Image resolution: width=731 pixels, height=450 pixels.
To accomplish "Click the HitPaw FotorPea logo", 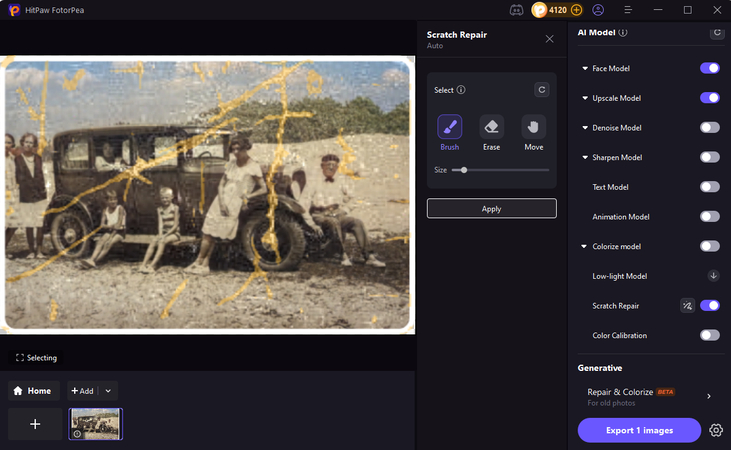I will [14, 10].
